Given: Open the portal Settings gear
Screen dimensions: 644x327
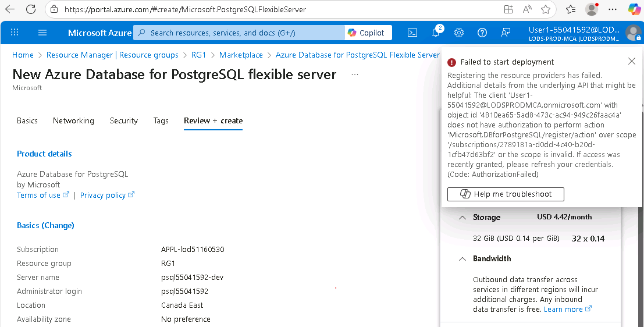Looking at the screenshot, I should [459, 33].
